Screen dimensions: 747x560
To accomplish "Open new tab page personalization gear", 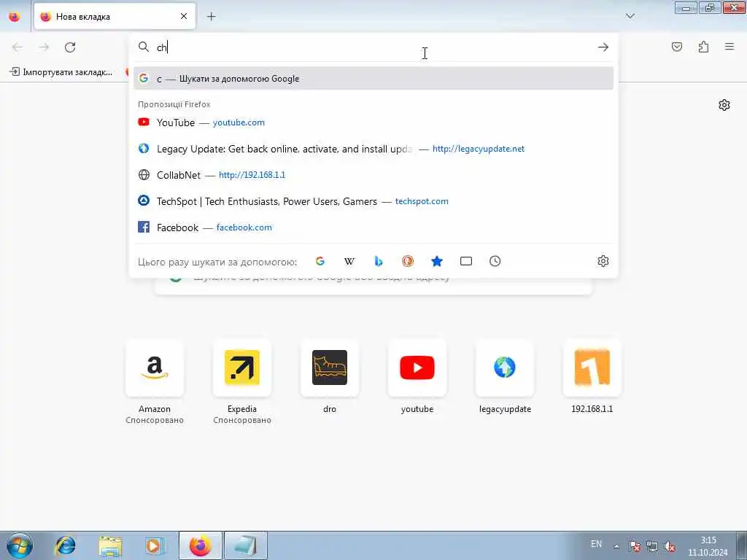I will click(x=724, y=105).
